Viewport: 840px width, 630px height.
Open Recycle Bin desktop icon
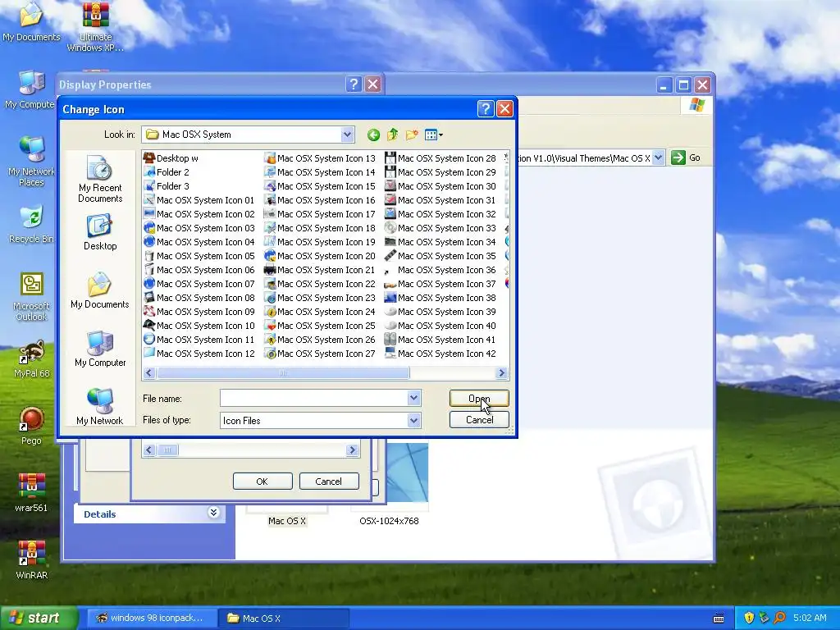pyautogui.click(x=31, y=224)
